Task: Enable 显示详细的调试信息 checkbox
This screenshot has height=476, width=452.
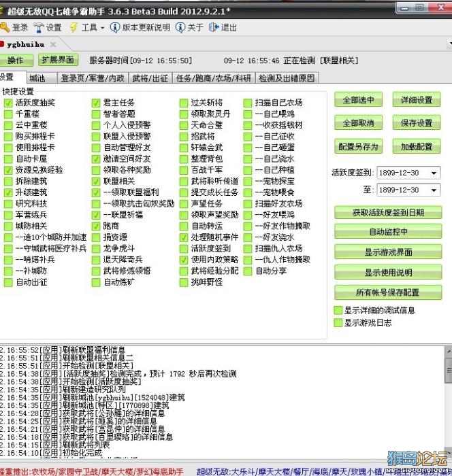Action: (338, 310)
